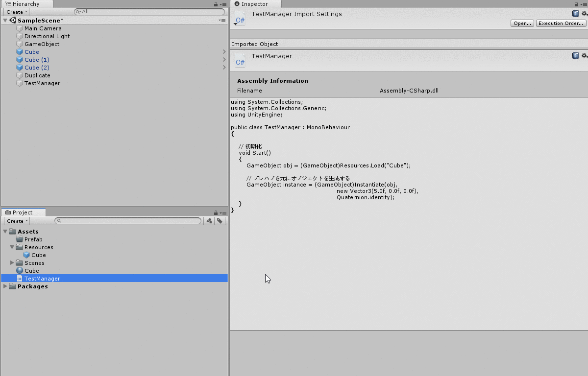The width and height of the screenshot is (588, 376).
Task: Open Create dropdown in Hierarchy panel
Action: point(17,12)
